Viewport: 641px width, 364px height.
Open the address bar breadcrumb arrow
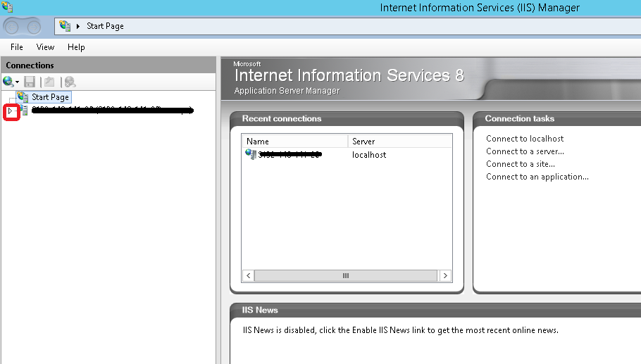(x=78, y=26)
